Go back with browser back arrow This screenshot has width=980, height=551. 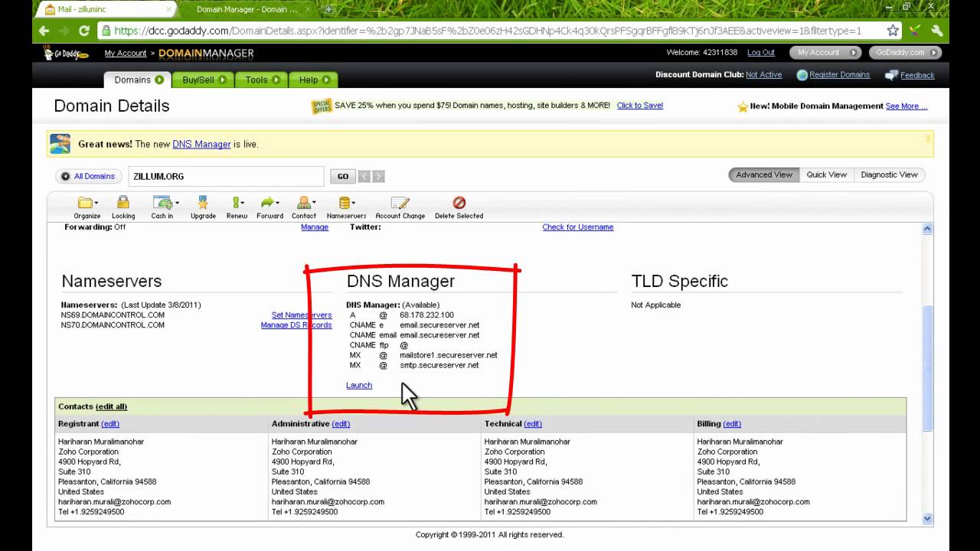44,31
